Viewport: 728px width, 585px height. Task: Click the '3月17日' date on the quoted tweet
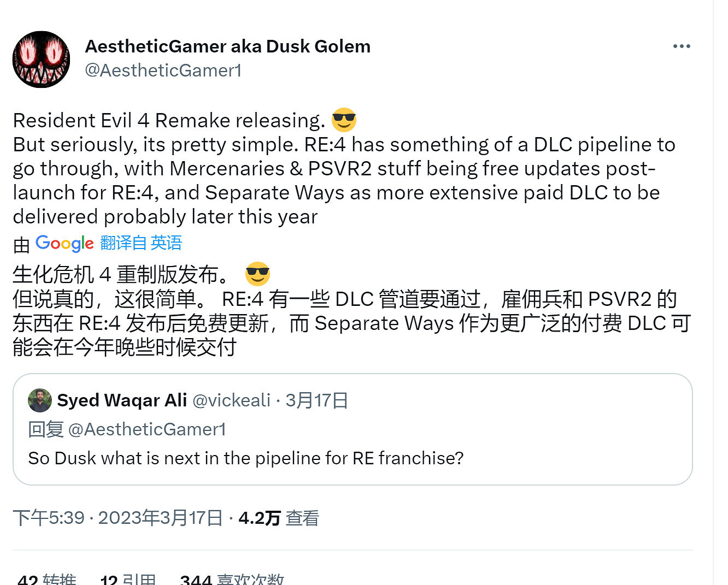[316, 400]
